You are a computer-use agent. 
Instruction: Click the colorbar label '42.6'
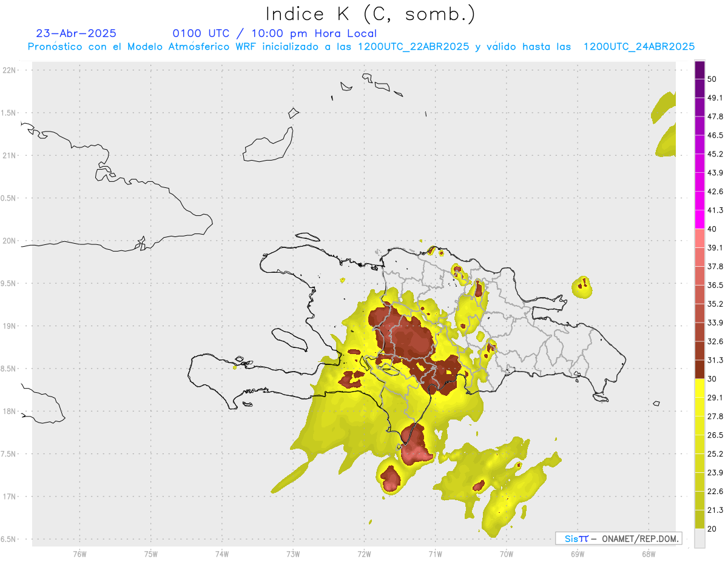pyautogui.click(x=715, y=192)
